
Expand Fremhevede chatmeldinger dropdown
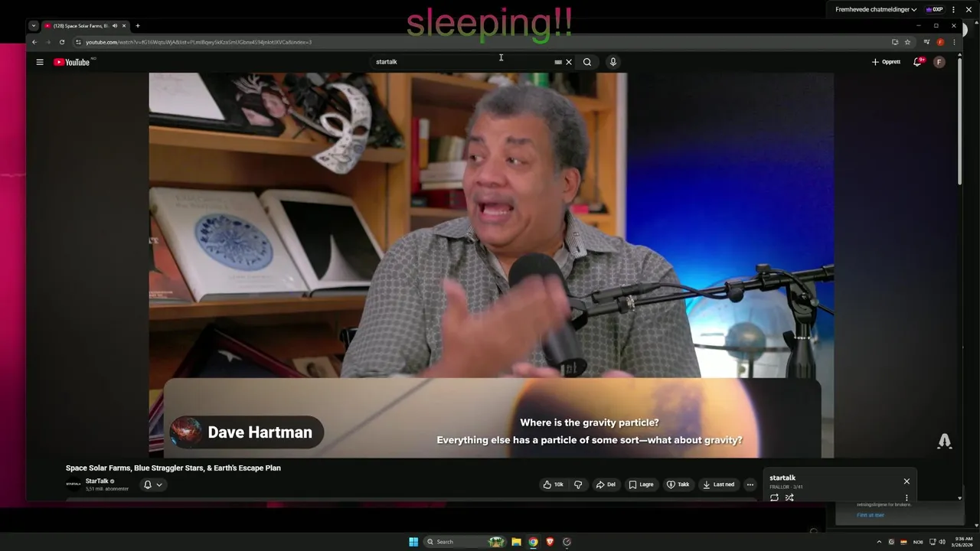(877, 10)
